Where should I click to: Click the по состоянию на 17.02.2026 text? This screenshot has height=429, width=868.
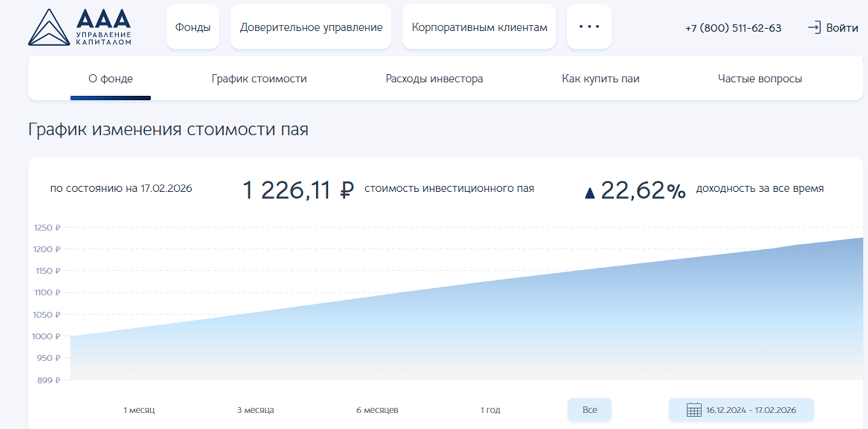click(121, 188)
